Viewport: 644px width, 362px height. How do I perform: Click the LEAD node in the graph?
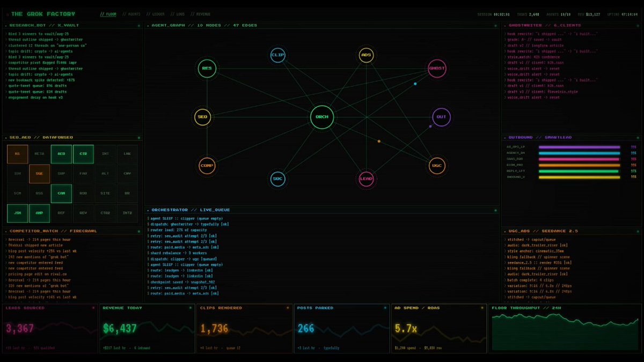[x=366, y=179]
